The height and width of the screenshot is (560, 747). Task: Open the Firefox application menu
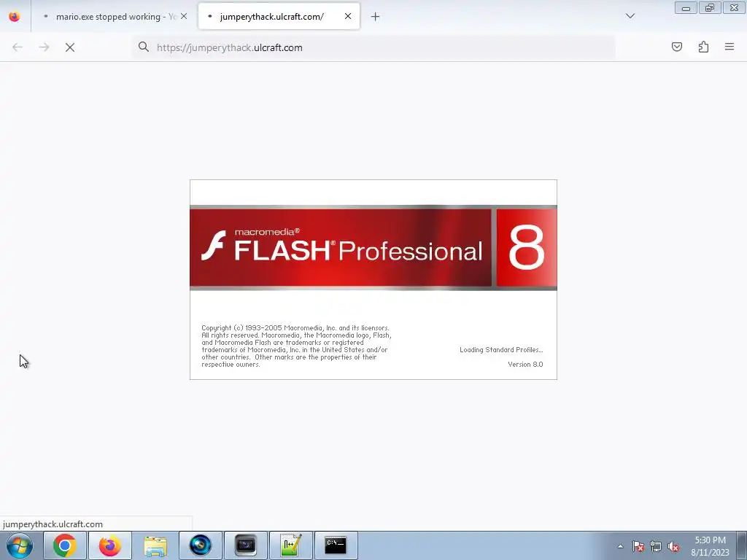(729, 47)
